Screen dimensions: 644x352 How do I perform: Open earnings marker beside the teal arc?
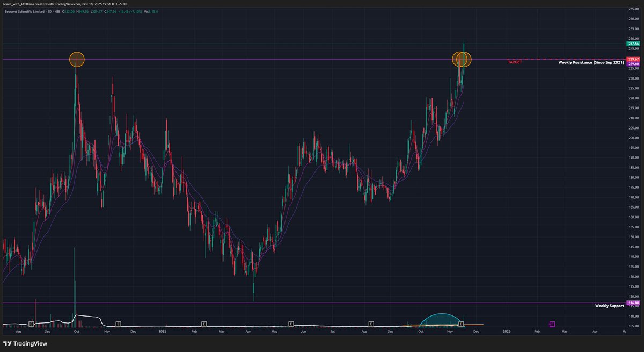461,324
